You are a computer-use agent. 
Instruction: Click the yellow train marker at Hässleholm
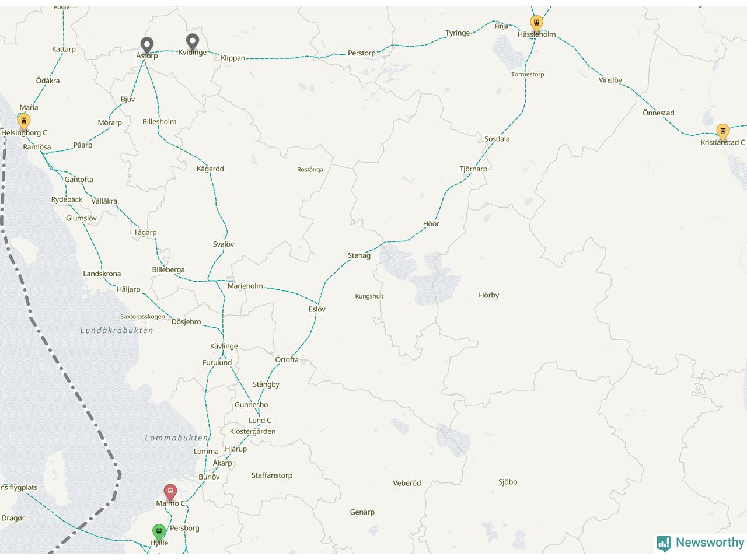click(x=536, y=23)
